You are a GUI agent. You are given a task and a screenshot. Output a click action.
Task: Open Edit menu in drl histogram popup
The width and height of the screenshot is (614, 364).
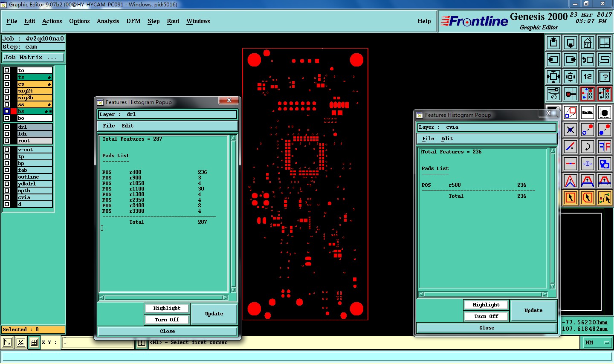(127, 126)
